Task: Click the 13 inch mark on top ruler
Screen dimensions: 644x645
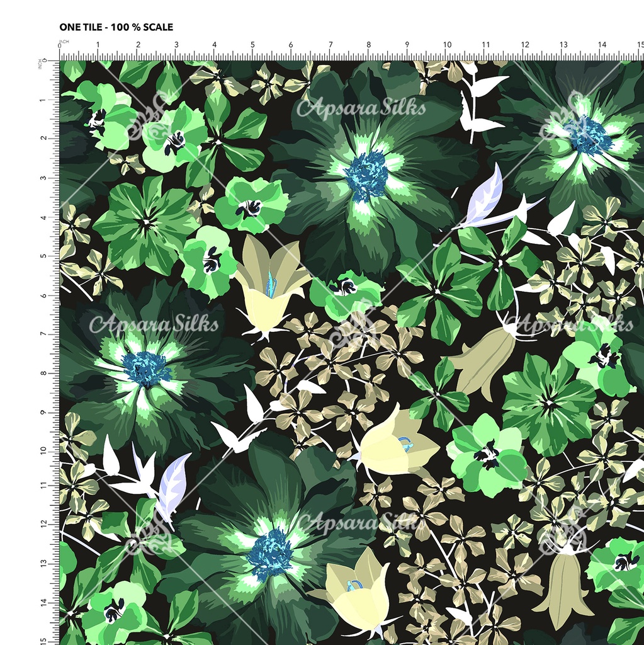Action: 563,45
